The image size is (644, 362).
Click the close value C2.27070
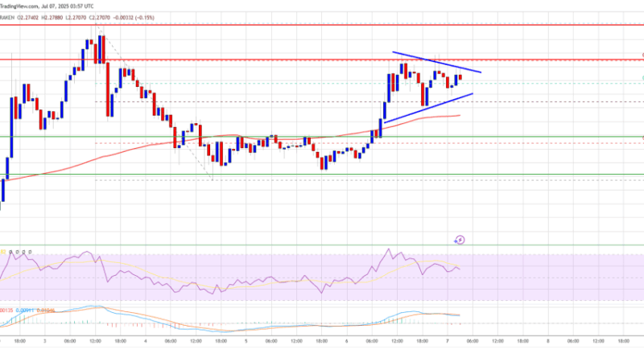point(100,18)
